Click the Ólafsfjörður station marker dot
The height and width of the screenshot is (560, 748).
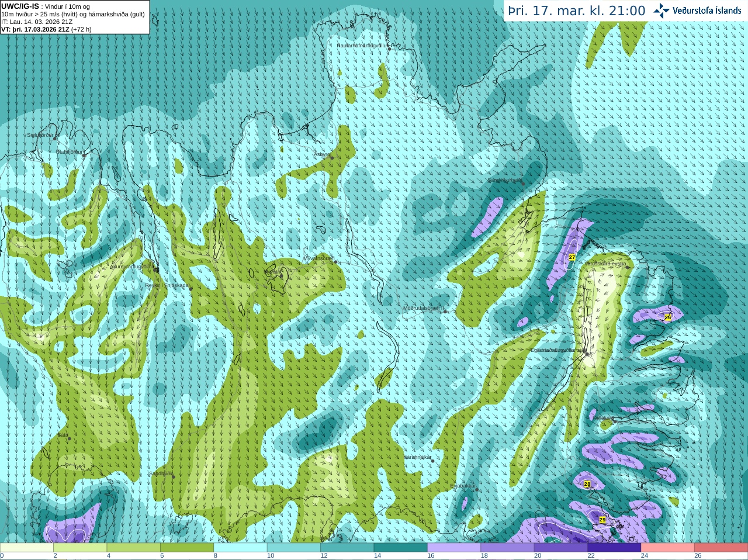[x=84, y=155]
